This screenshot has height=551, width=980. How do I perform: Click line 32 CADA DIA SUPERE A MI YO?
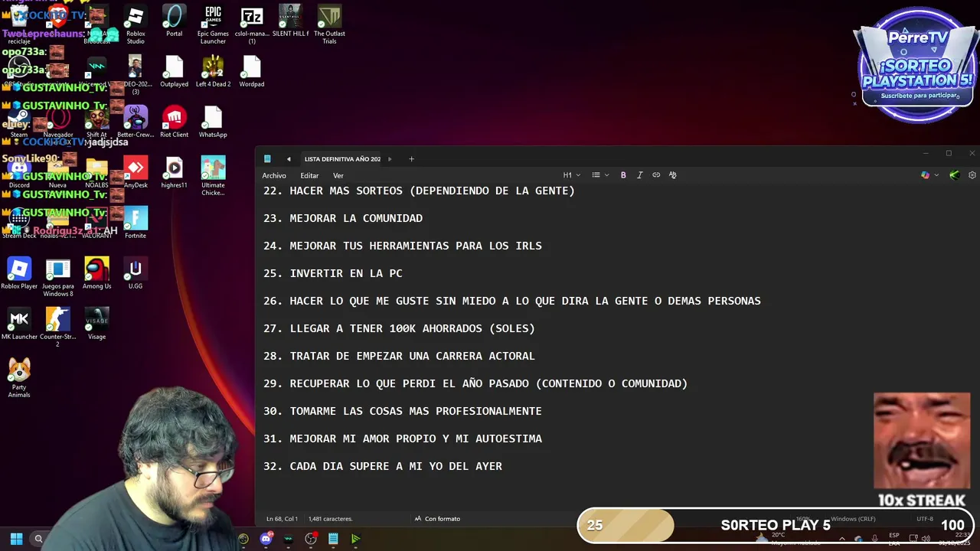(383, 466)
